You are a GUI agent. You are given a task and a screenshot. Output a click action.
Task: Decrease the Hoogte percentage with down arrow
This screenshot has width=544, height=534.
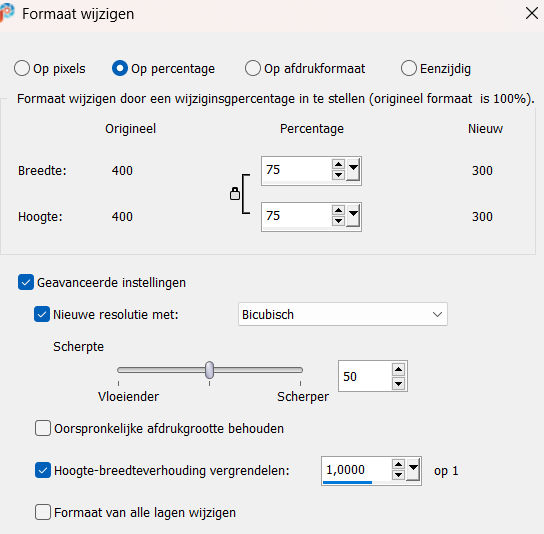click(x=338, y=221)
